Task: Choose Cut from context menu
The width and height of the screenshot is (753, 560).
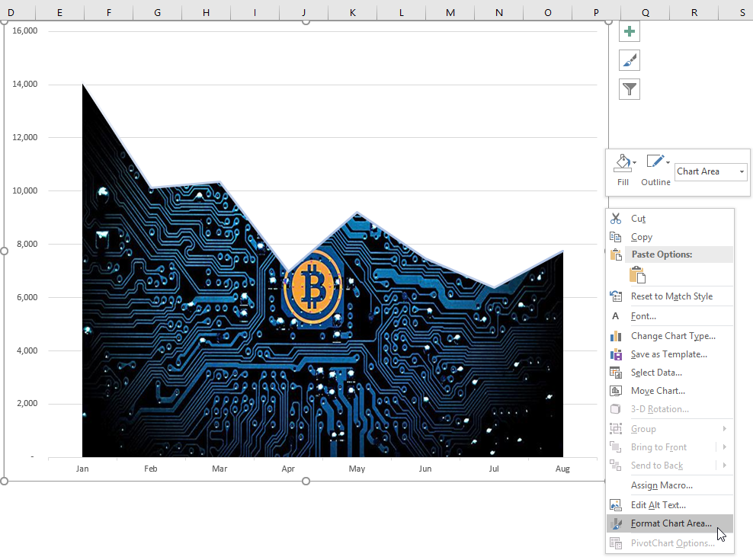Action: pyautogui.click(x=638, y=219)
